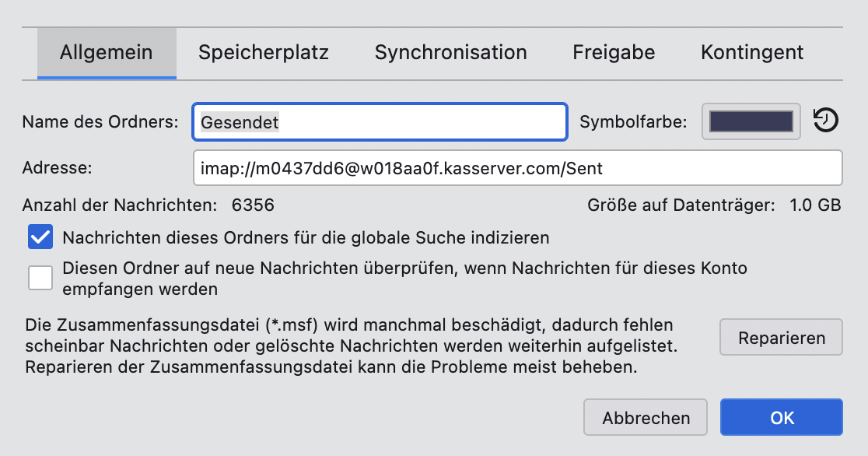Open the Speicherplatz tab
The width and height of the screenshot is (868, 456).
(x=264, y=53)
